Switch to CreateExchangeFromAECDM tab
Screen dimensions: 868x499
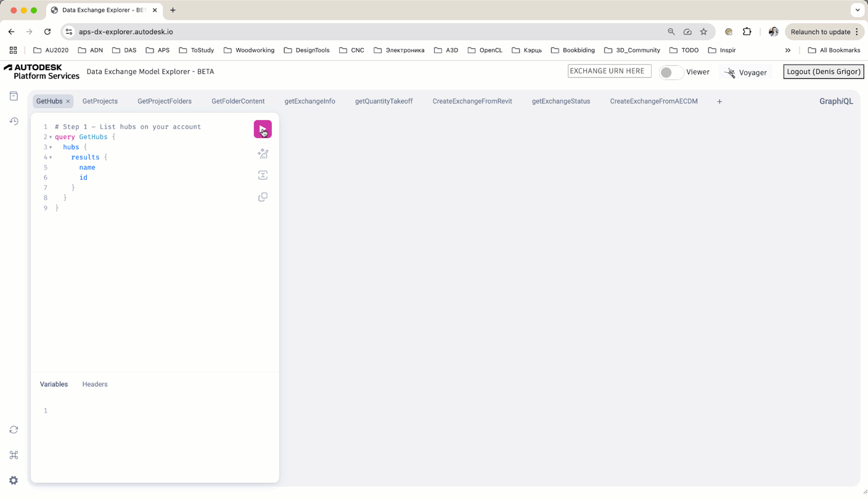tap(653, 102)
